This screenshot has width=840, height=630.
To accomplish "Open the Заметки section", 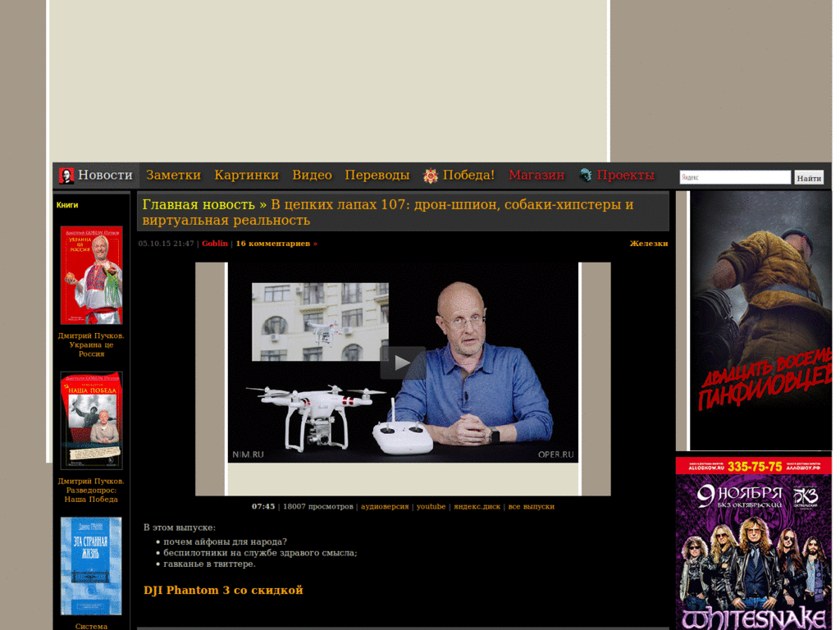I will (174, 176).
